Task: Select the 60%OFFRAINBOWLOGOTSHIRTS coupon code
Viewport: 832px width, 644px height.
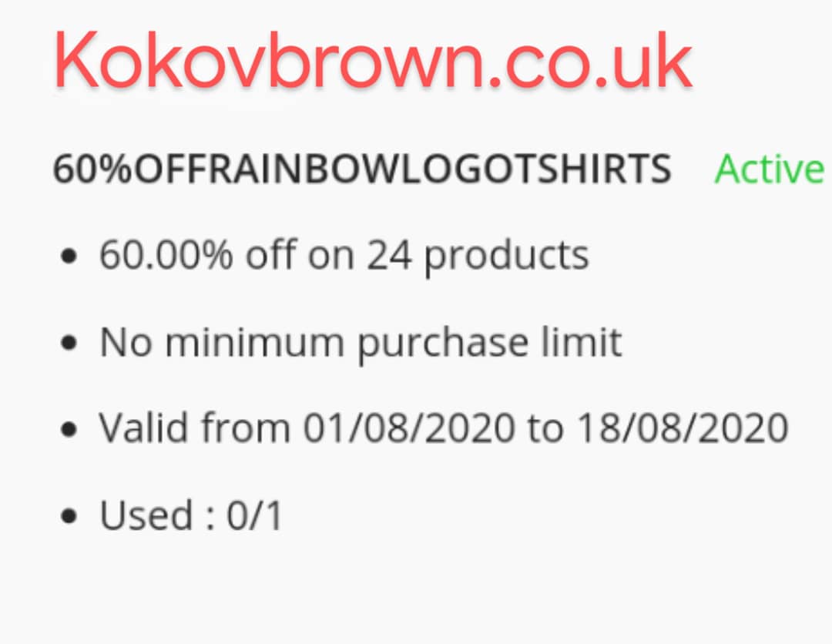Action: pos(362,169)
